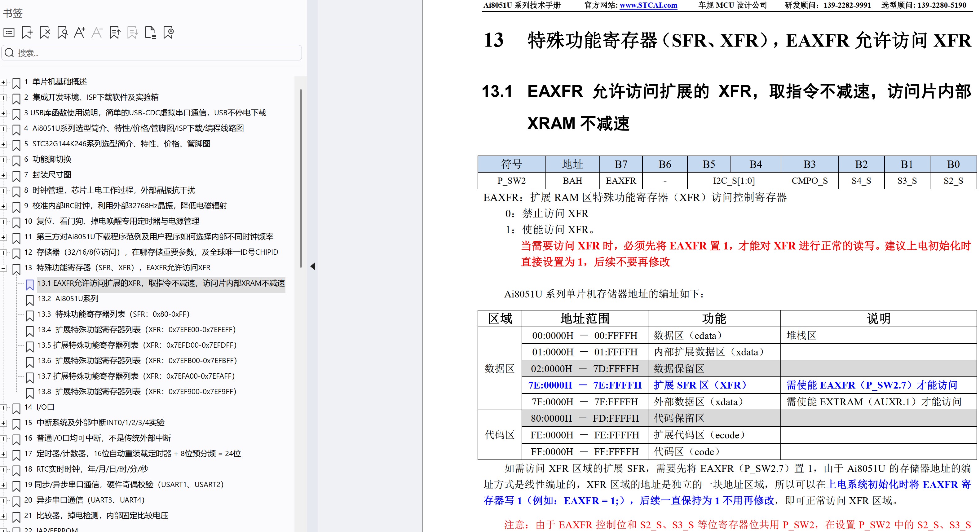
Task: Toggle bookmark visibility for section 13.1
Action: 29,284
